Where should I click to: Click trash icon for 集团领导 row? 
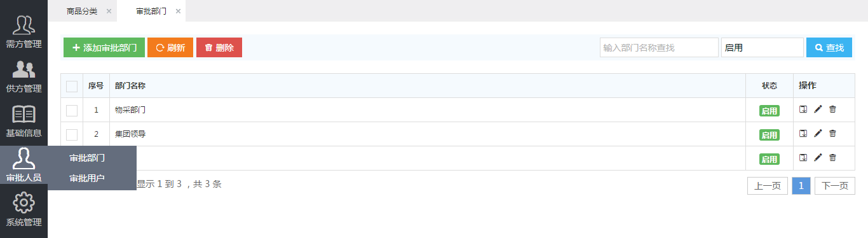(x=832, y=134)
